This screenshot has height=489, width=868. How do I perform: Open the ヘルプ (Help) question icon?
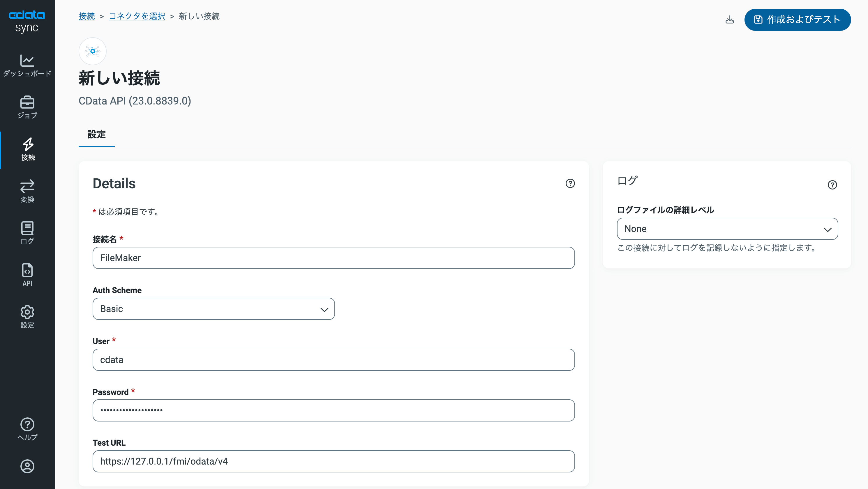tap(27, 429)
